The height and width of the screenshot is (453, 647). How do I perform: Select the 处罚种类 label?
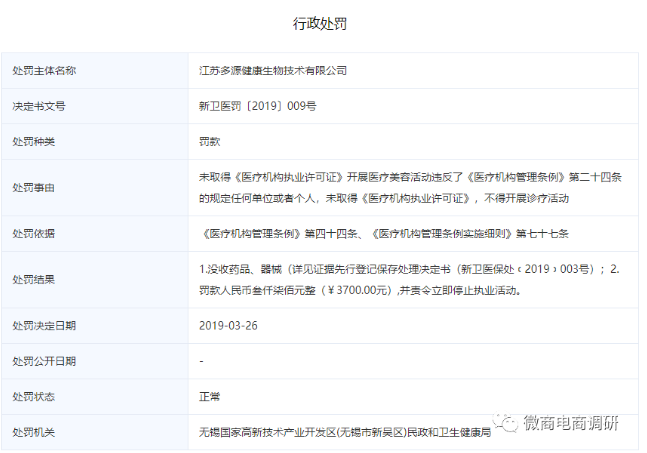[x=33, y=142]
